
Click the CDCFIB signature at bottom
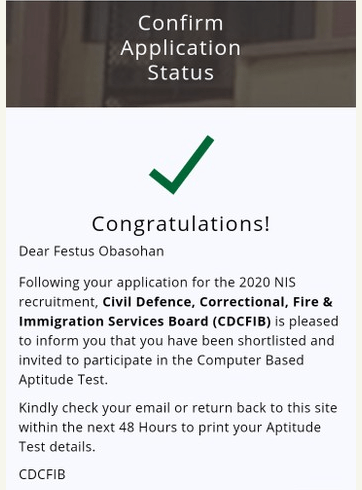click(42, 474)
